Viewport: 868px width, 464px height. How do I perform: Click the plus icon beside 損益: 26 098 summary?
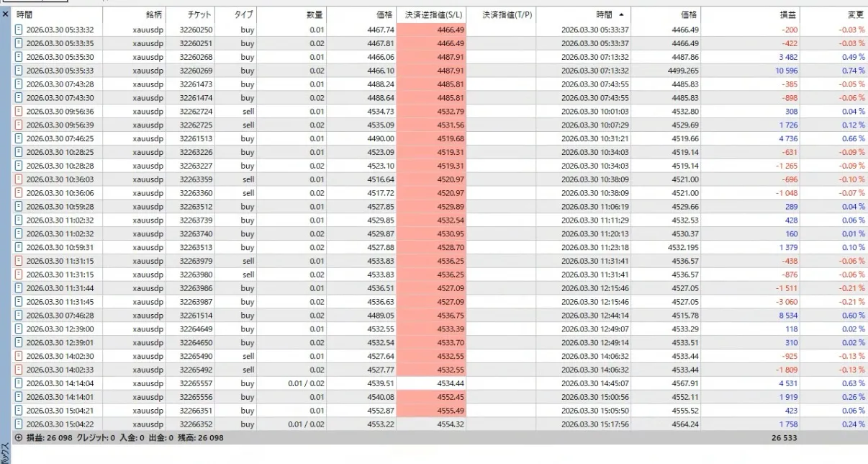[19, 437]
